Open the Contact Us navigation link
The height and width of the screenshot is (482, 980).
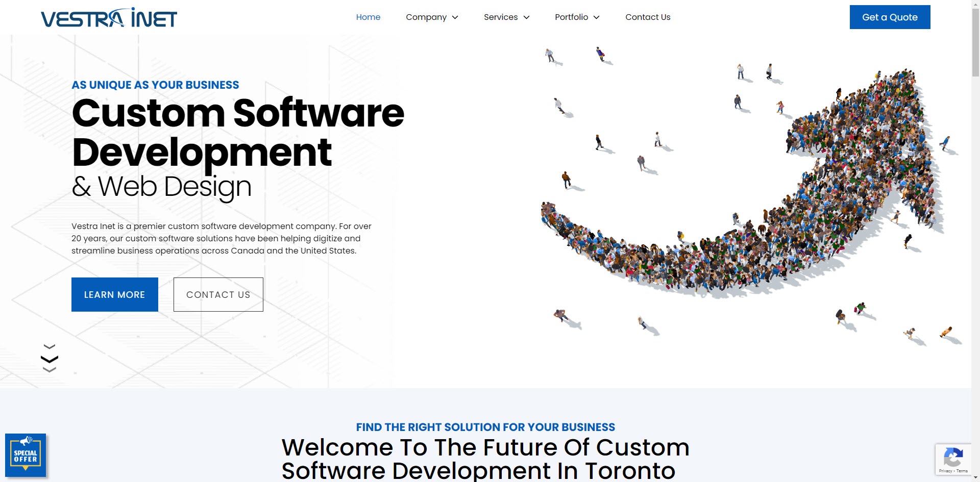648,17
